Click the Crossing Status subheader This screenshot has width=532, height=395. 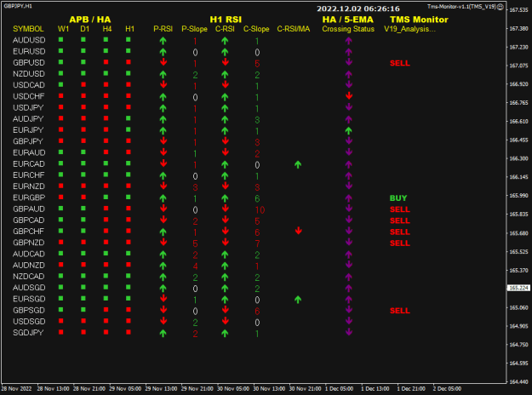pos(348,29)
